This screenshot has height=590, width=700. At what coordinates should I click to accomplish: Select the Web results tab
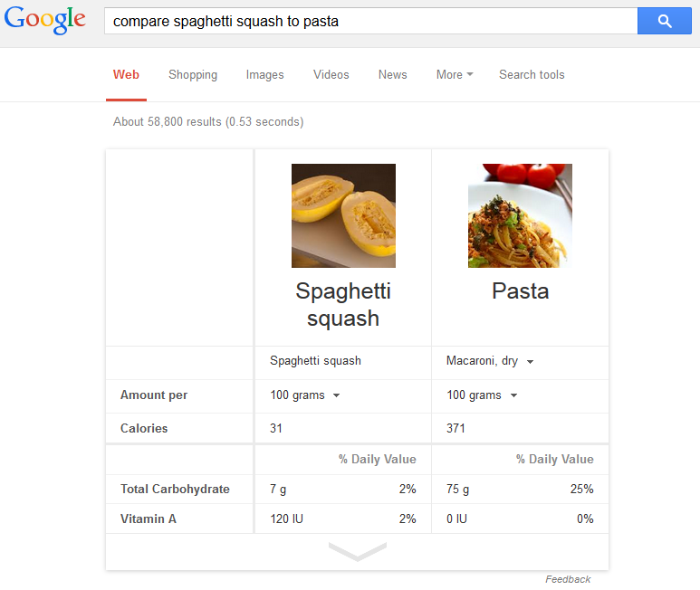point(126,75)
